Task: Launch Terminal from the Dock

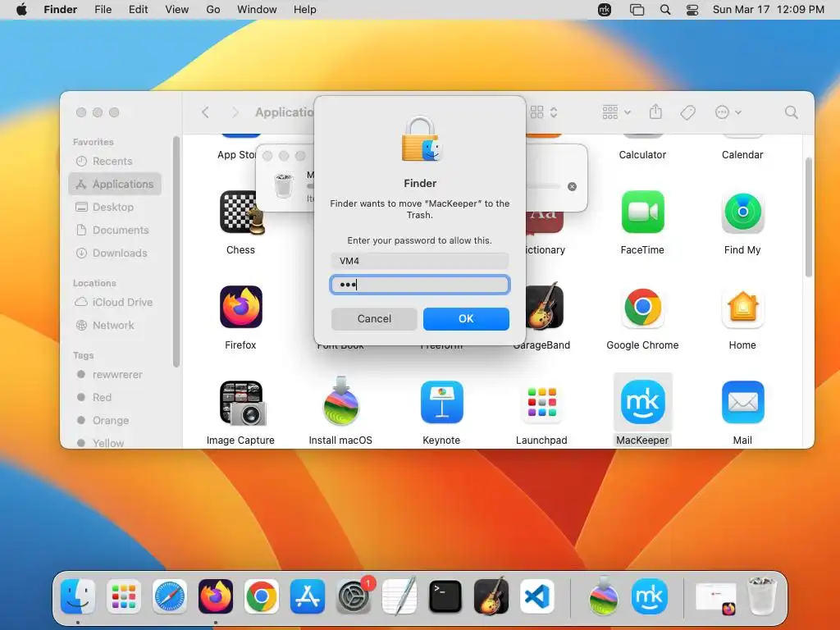Action: (x=445, y=596)
